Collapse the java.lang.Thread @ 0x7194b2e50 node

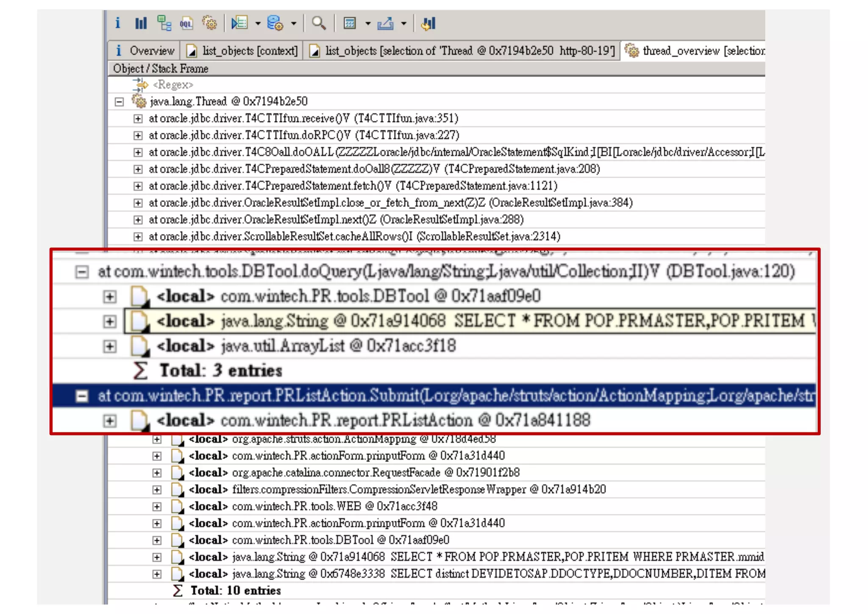(120, 102)
